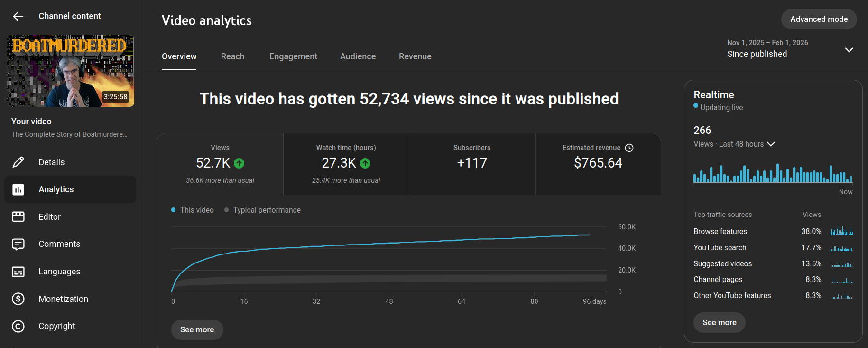Click the Advanced mode button

818,19
